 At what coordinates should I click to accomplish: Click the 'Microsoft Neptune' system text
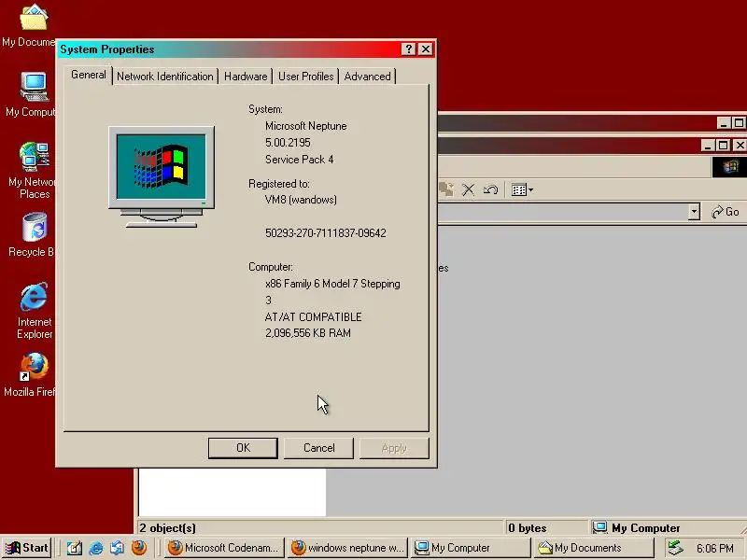tap(306, 126)
